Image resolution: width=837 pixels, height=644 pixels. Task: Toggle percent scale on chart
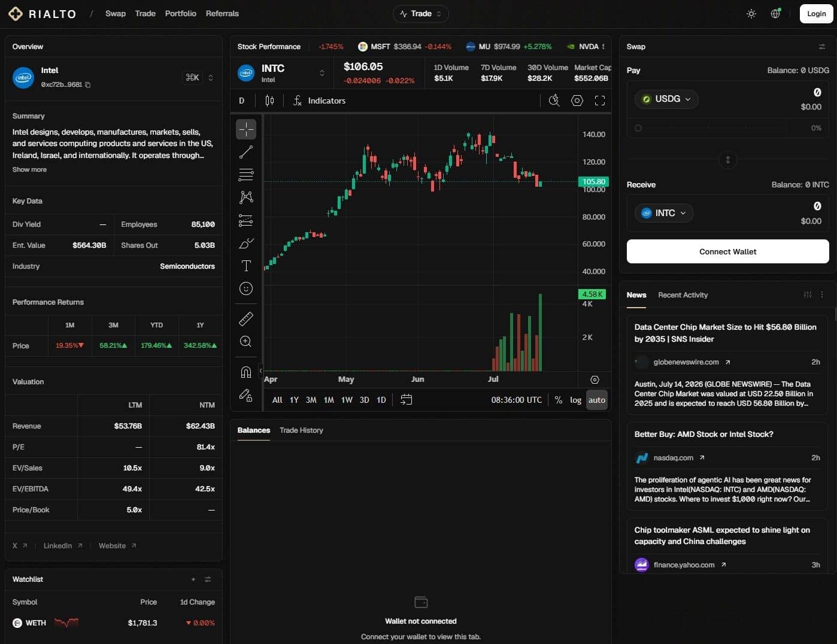click(x=559, y=400)
